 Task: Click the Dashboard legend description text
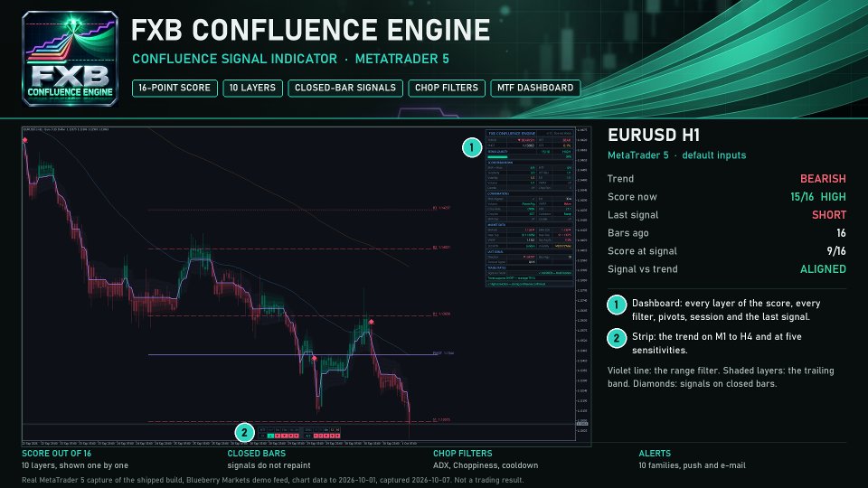tap(726, 310)
